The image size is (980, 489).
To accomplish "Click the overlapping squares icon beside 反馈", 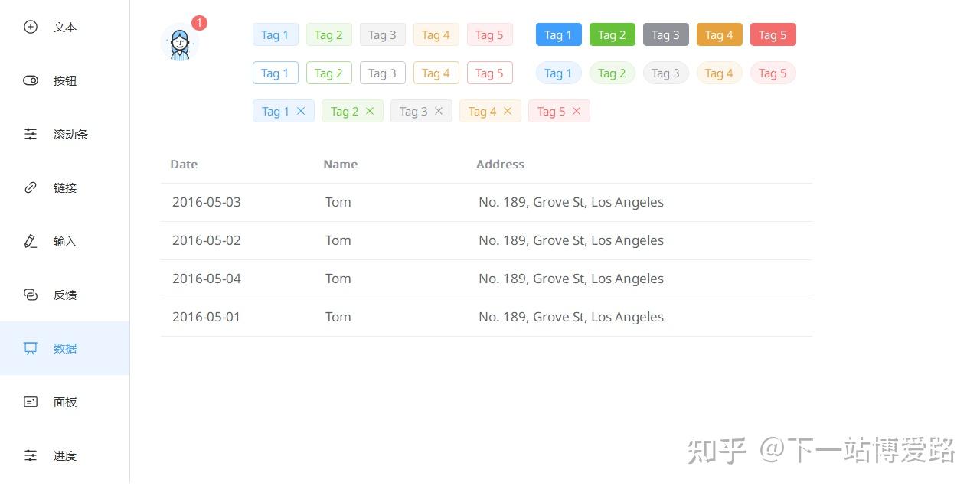I will tap(31, 295).
